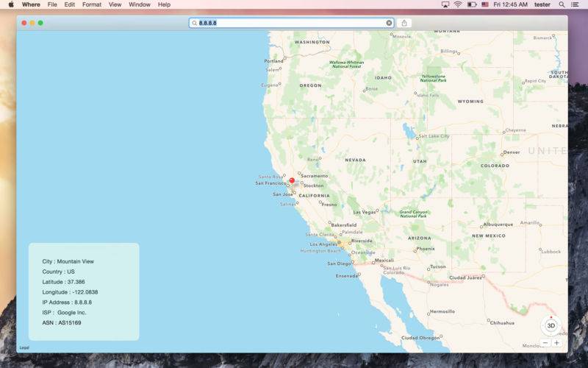Image resolution: width=588 pixels, height=368 pixels.
Task: Click the Tucson map label
Action: click(437, 266)
